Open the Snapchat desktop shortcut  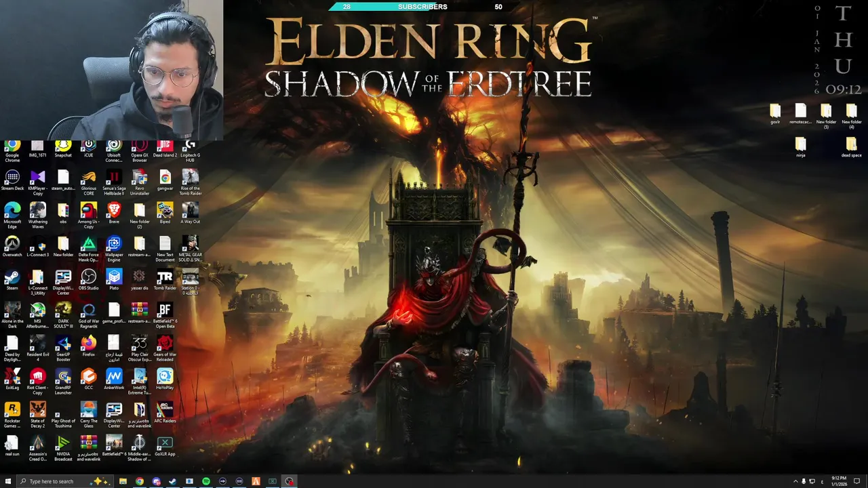point(63,150)
